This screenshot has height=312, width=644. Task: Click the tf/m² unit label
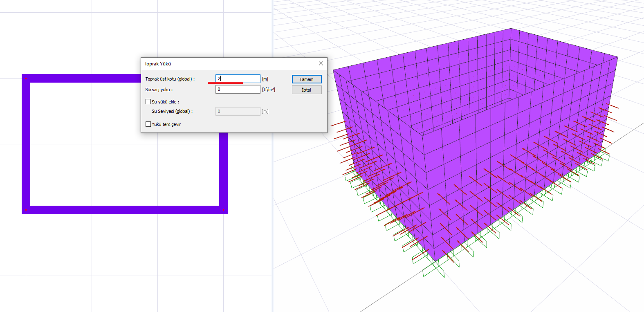pos(269,90)
